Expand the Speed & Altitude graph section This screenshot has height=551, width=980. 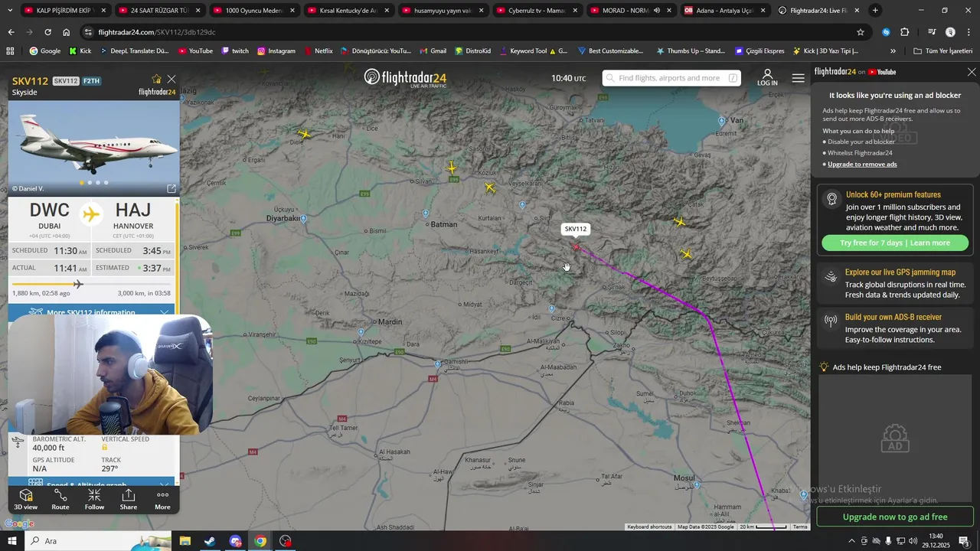[x=92, y=484]
